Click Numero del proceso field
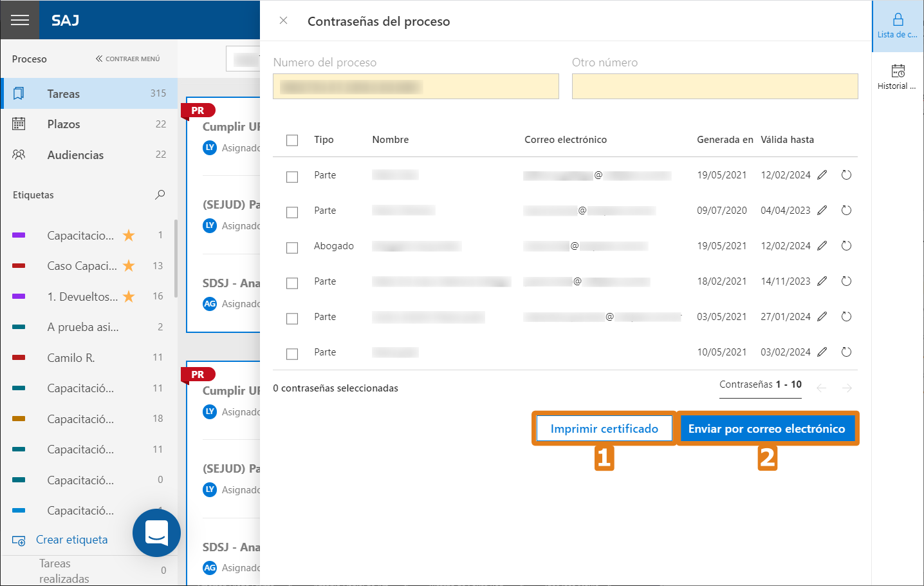The width and height of the screenshot is (924, 586). [x=416, y=86]
